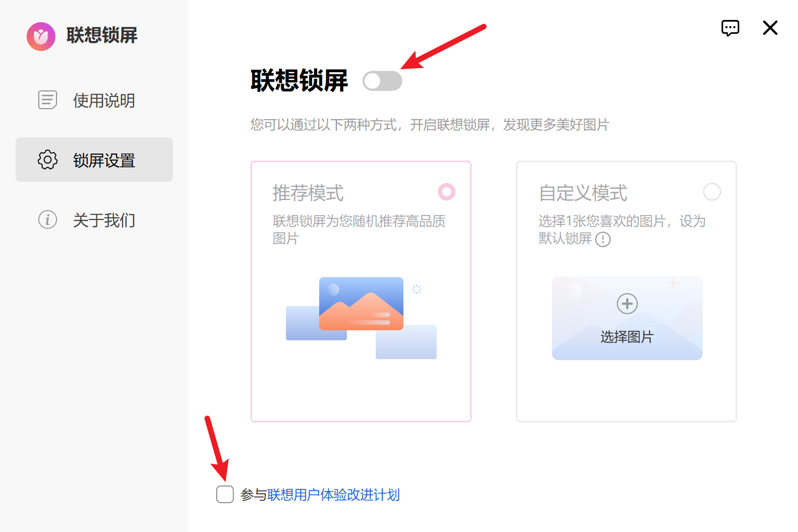Viewport: 798px width, 532px height.
Task: Select the 锁屏设置 menu item
Action: click(94, 160)
